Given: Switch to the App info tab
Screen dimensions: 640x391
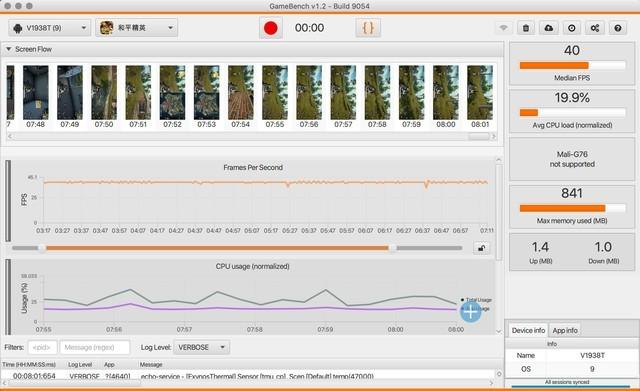Looking at the screenshot, I should [565, 330].
